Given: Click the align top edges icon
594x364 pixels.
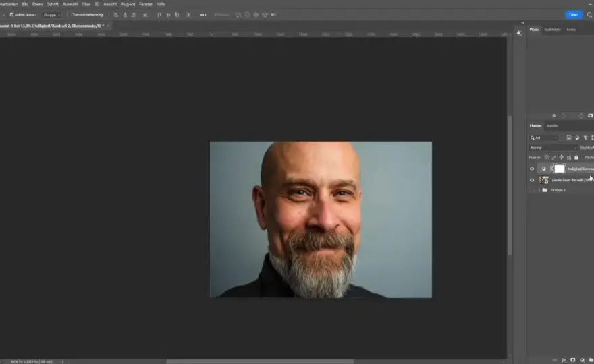Looking at the screenshot, I should tap(159, 15).
